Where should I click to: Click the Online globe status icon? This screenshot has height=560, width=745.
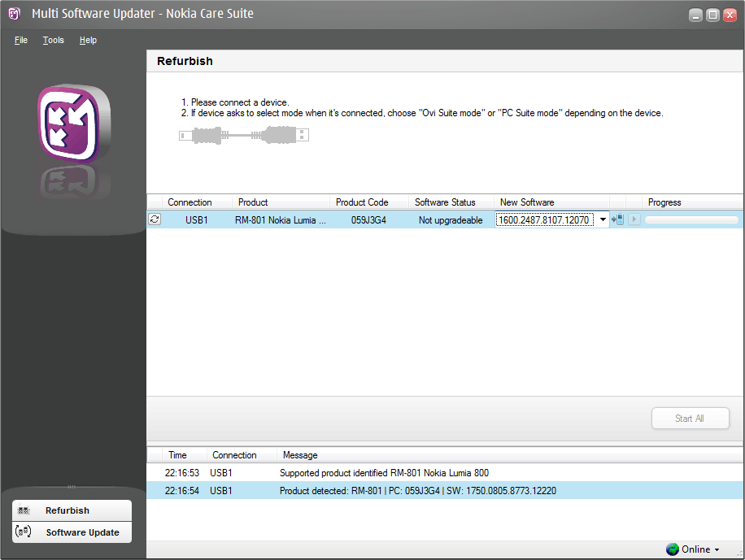coord(673,549)
